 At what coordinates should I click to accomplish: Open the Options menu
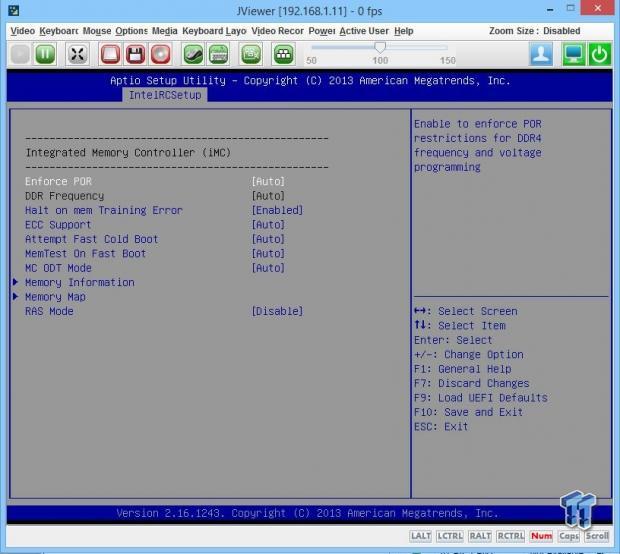click(x=131, y=31)
